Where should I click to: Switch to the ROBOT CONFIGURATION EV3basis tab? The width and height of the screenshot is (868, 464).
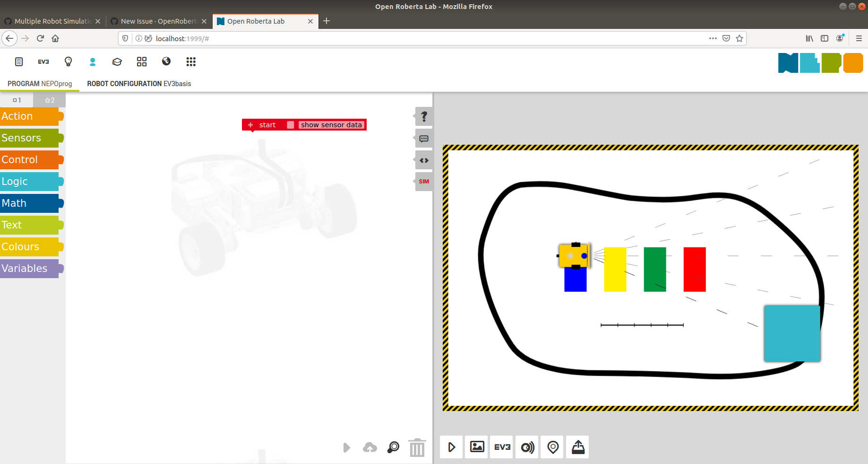click(x=139, y=84)
